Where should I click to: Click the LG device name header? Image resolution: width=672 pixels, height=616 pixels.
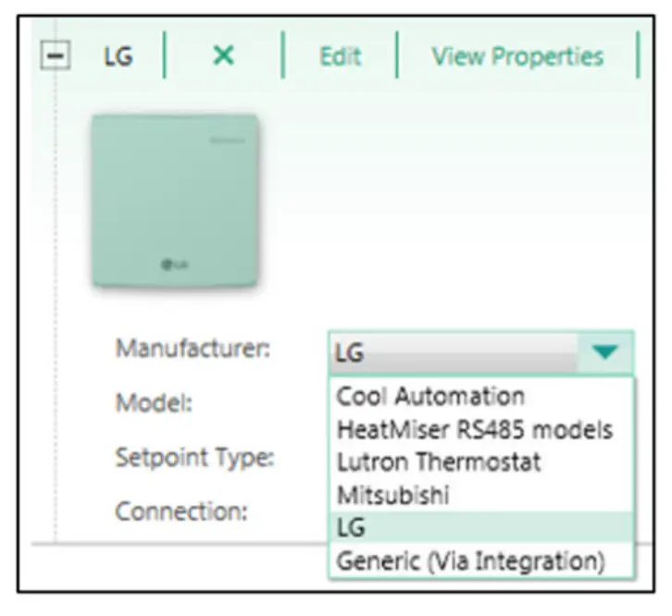coord(118,56)
